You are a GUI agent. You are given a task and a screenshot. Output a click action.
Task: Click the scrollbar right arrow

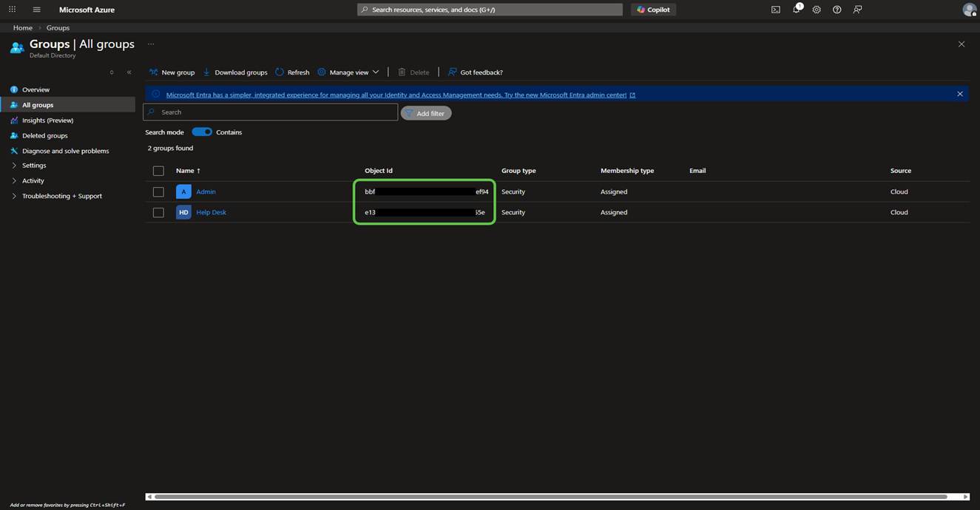point(965,497)
